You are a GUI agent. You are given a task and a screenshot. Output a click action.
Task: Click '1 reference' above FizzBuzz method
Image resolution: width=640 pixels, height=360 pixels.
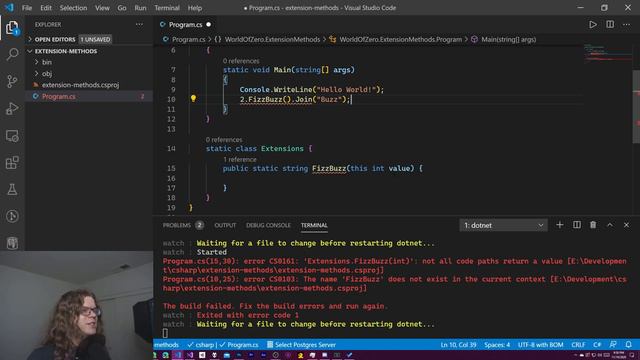pyautogui.click(x=240, y=160)
